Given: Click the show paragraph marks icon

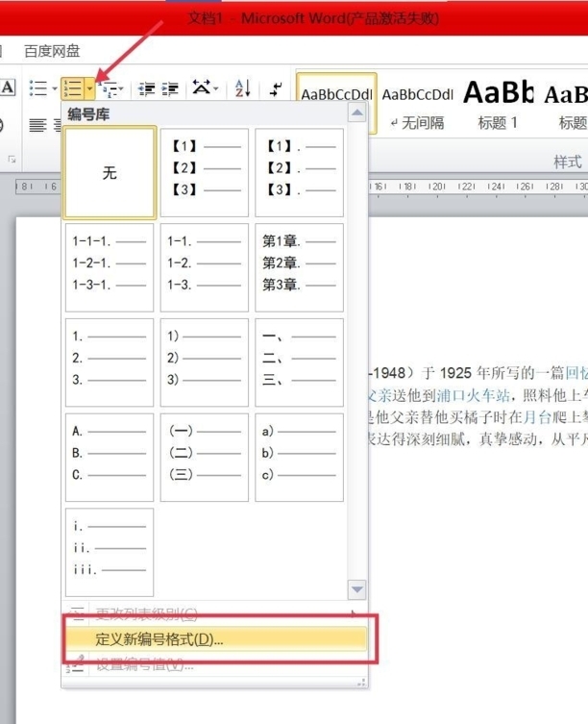Looking at the screenshot, I should coord(277,88).
